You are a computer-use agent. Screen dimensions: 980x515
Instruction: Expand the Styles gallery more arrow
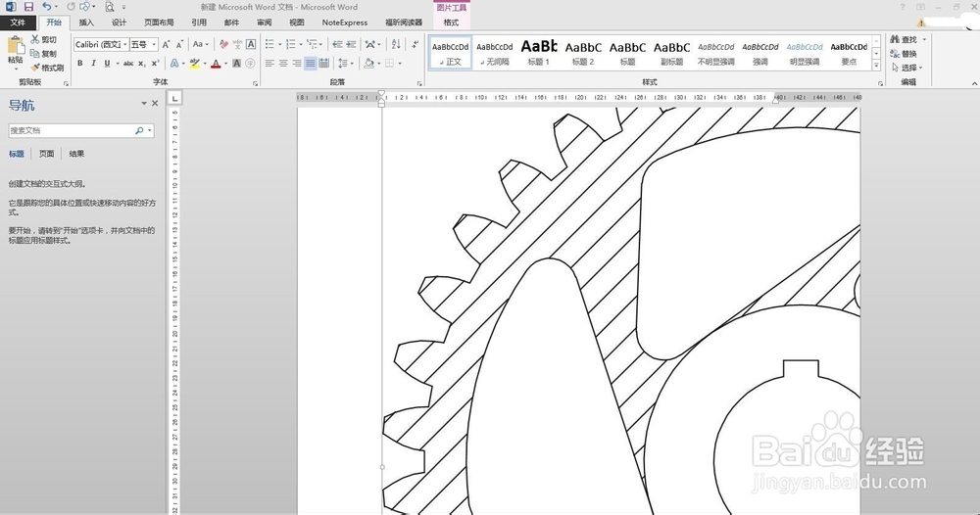(876, 65)
